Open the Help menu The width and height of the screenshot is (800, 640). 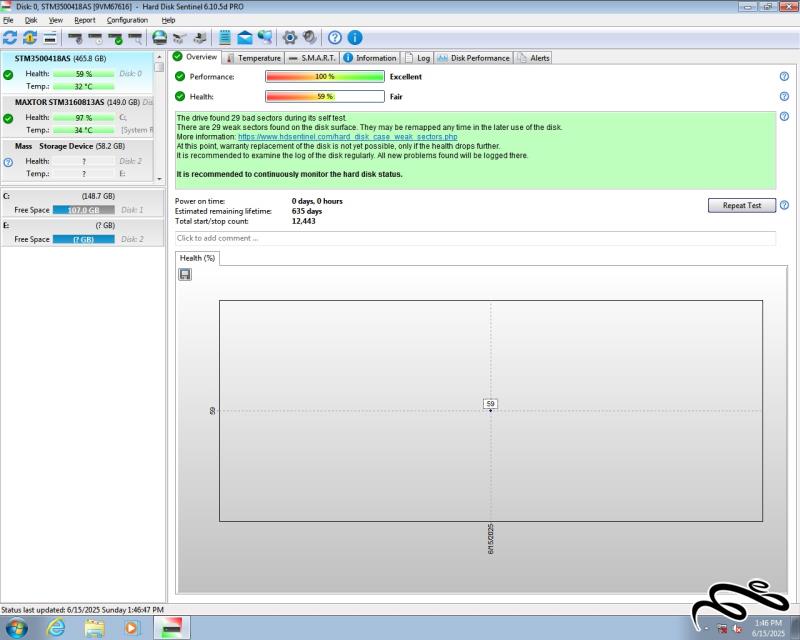click(x=168, y=20)
